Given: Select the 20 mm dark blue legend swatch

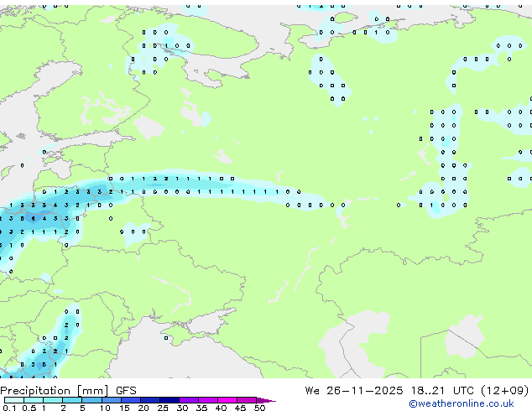Looking at the screenshot, I should point(150,400).
